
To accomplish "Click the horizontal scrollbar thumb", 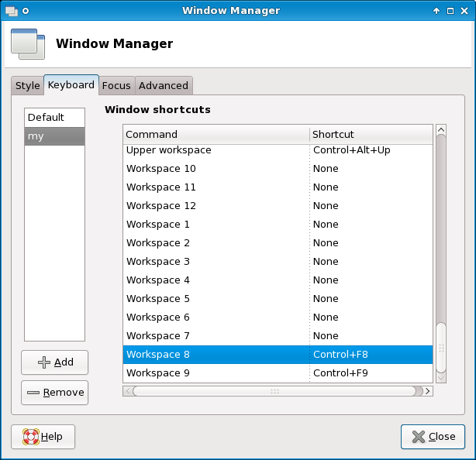I will pyautogui.click(x=274, y=391).
